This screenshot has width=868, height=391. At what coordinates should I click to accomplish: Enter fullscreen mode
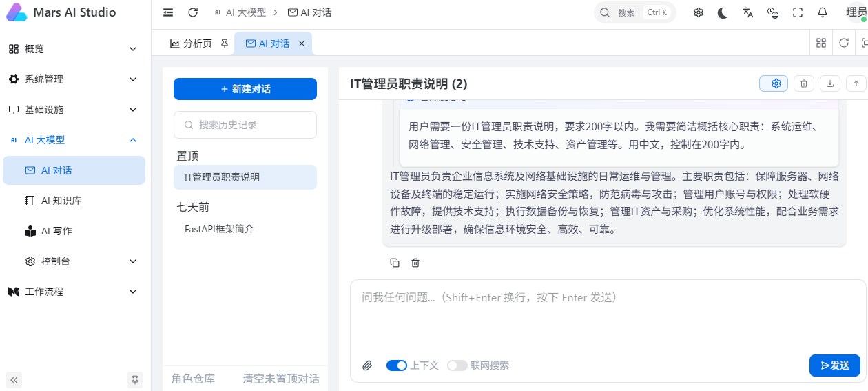[798, 12]
